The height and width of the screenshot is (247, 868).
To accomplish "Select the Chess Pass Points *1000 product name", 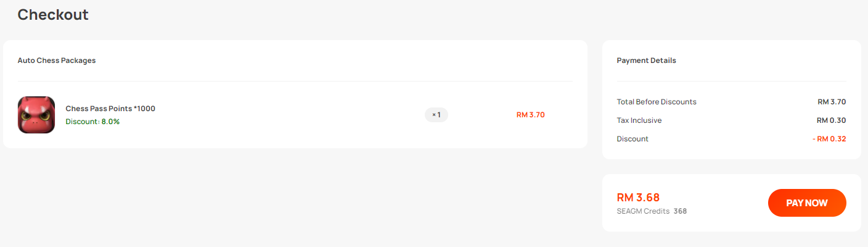I will (110, 109).
